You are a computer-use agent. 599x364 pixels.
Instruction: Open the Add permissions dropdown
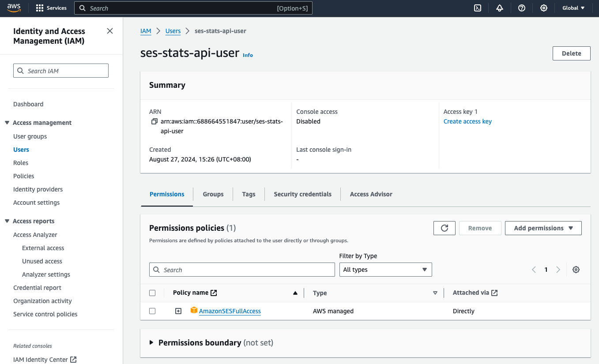tap(543, 228)
